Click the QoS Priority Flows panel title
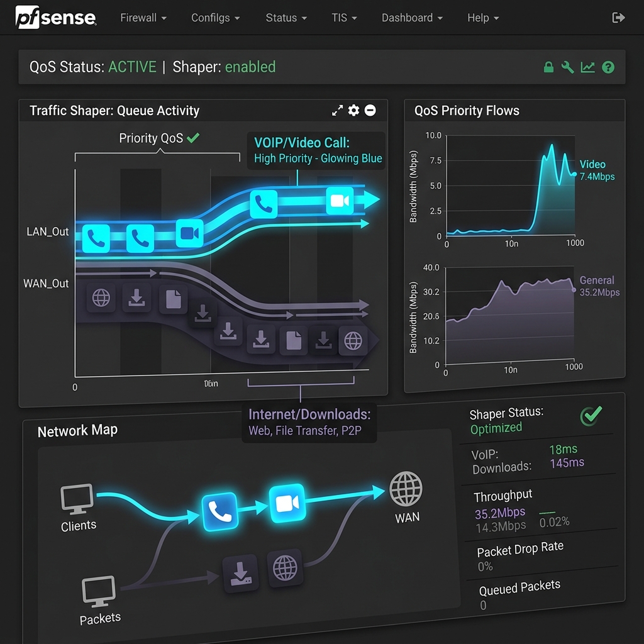Image resolution: width=644 pixels, height=644 pixels. tap(467, 111)
